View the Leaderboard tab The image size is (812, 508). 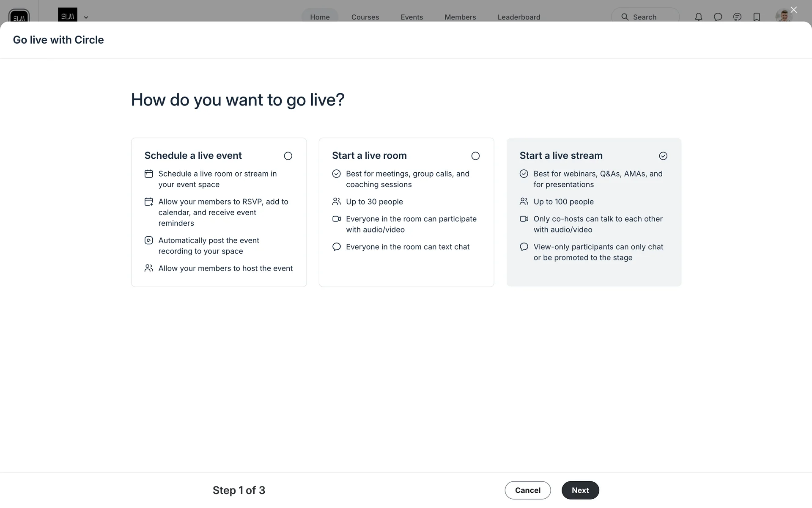coord(519,17)
